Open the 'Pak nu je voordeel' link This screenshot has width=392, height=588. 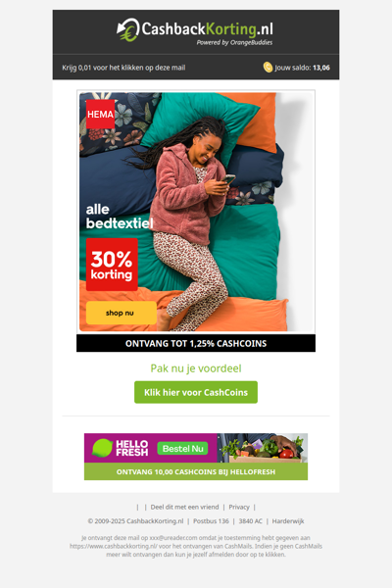coord(196,368)
